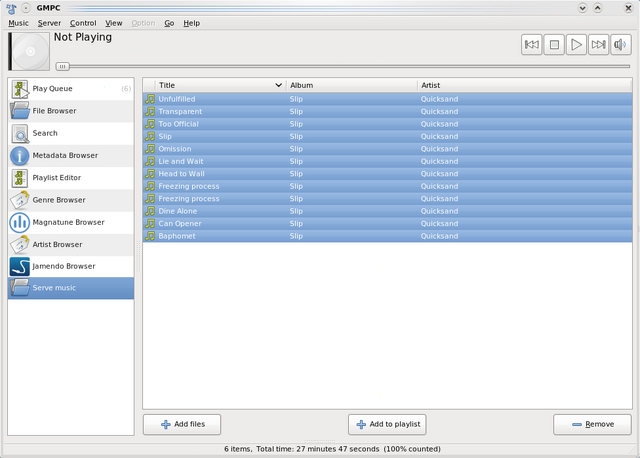
Task: Start playback with the play button
Action: click(576, 44)
